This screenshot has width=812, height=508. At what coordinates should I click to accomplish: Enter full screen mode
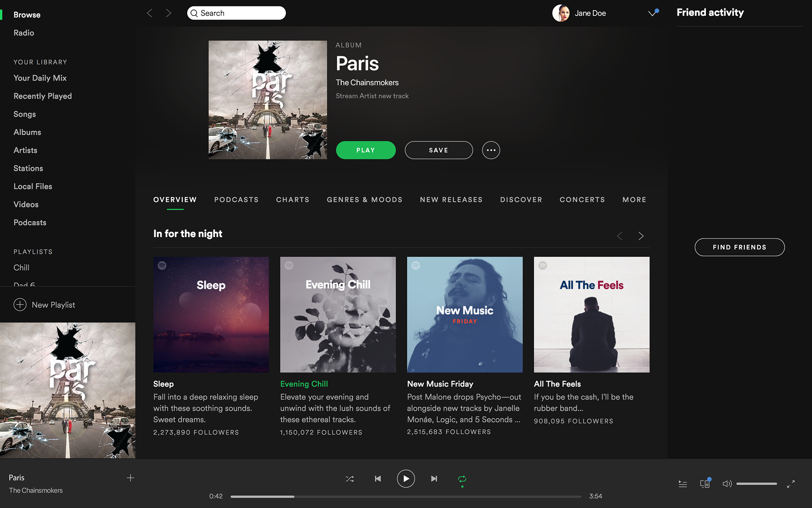(x=791, y=484)
